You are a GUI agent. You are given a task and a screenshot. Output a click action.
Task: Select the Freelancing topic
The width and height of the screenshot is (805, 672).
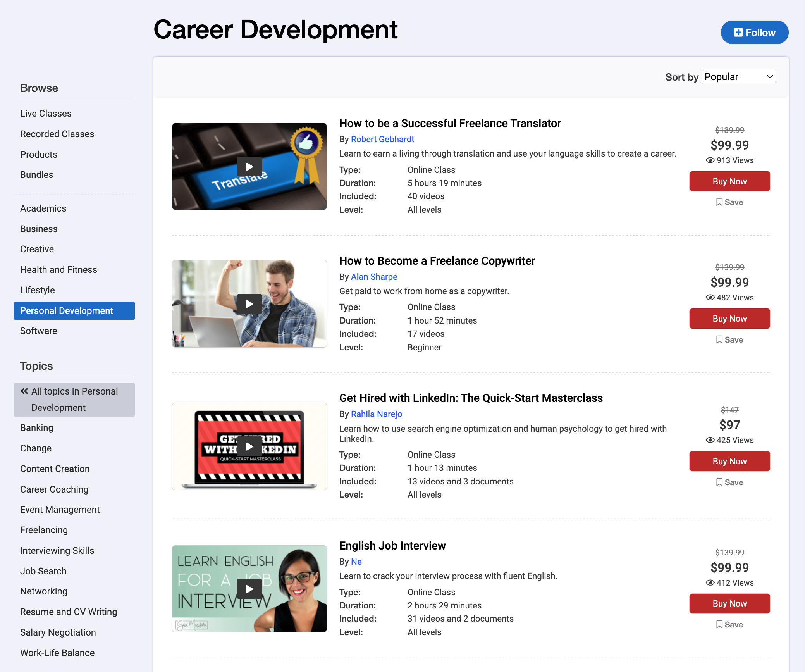click(44, 530)
